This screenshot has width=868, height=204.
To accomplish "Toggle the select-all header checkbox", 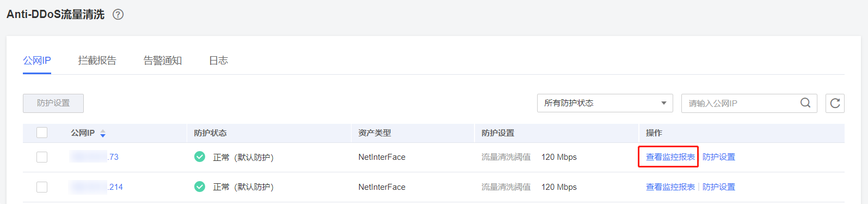I will 42,133.
